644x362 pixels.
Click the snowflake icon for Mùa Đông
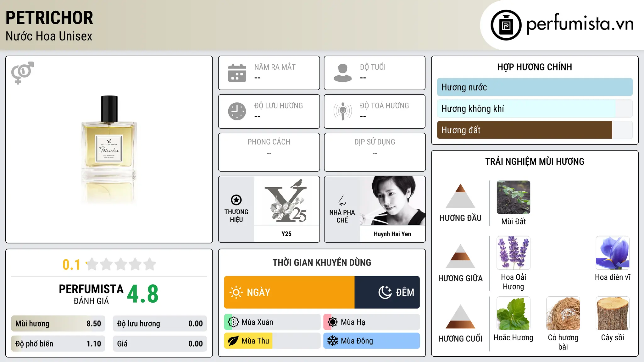coord(333,341)
